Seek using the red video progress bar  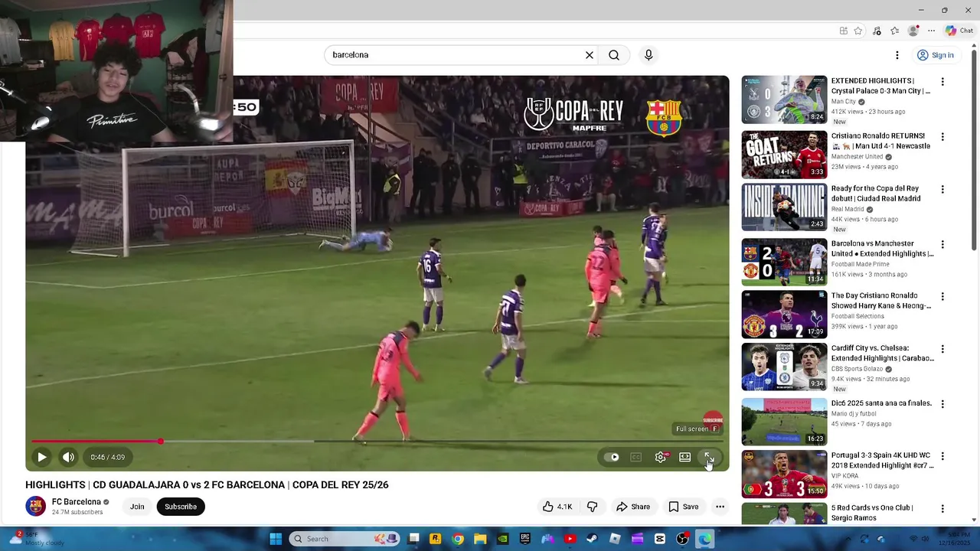[x=377, y=442]
